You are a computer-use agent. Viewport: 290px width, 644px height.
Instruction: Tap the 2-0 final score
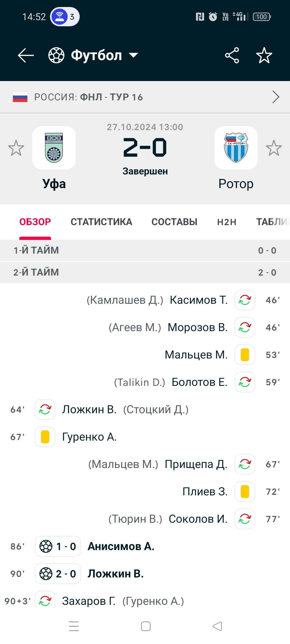145,148
